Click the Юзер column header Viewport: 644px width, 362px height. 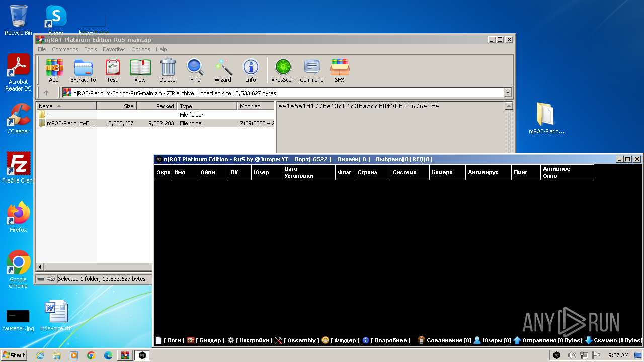point(266,172)
